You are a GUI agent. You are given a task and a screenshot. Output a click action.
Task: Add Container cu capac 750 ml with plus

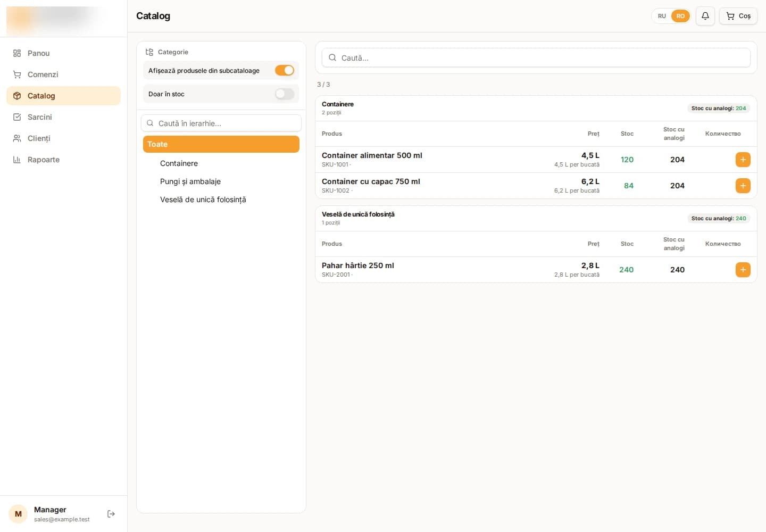pyautogui.click(x=743, y=186)
